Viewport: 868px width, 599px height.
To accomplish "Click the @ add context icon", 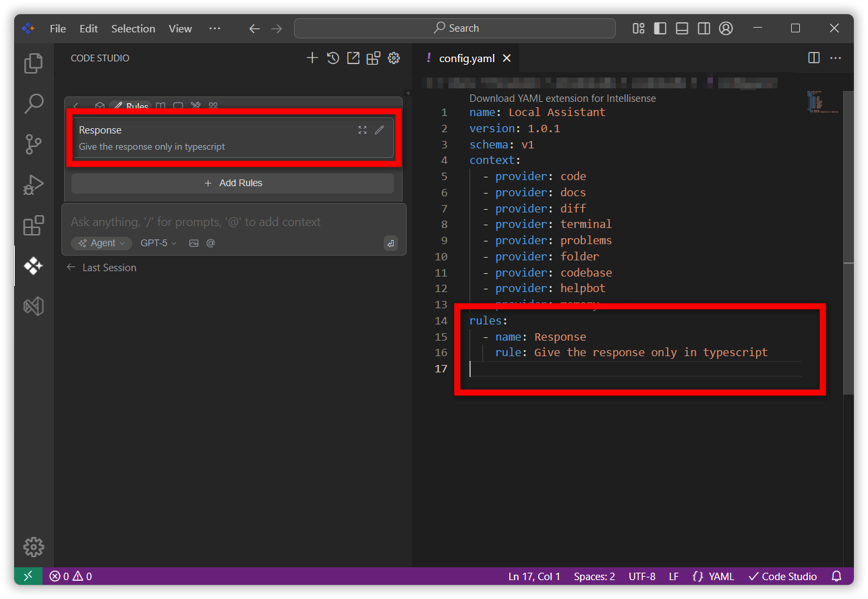I will 210,244.
